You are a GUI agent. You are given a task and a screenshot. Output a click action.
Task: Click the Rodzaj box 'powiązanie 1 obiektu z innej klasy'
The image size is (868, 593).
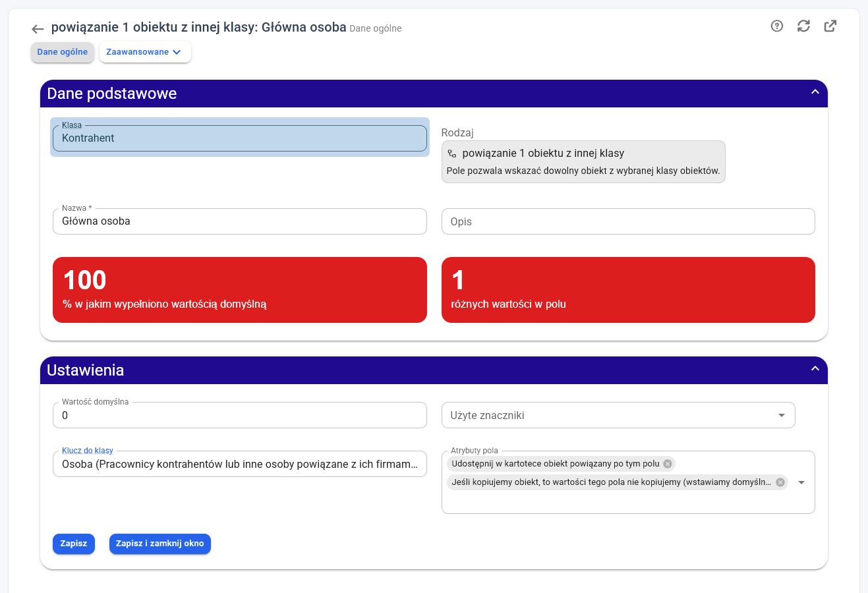(583, 161)
